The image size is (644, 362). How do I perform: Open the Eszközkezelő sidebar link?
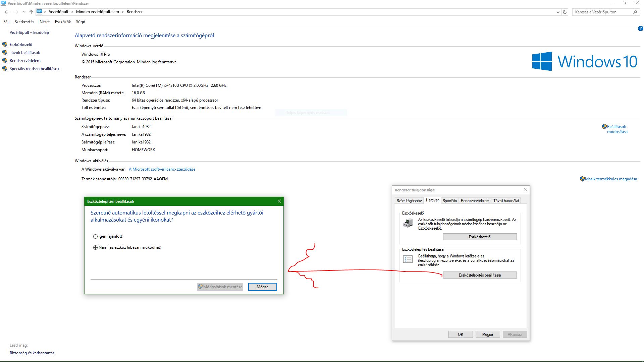[x=21, y=45]
